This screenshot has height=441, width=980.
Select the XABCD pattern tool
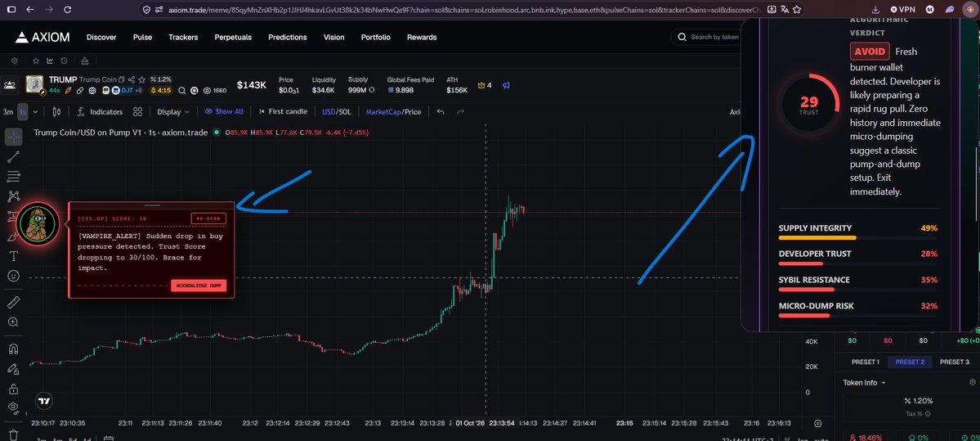tap(14, 196)
